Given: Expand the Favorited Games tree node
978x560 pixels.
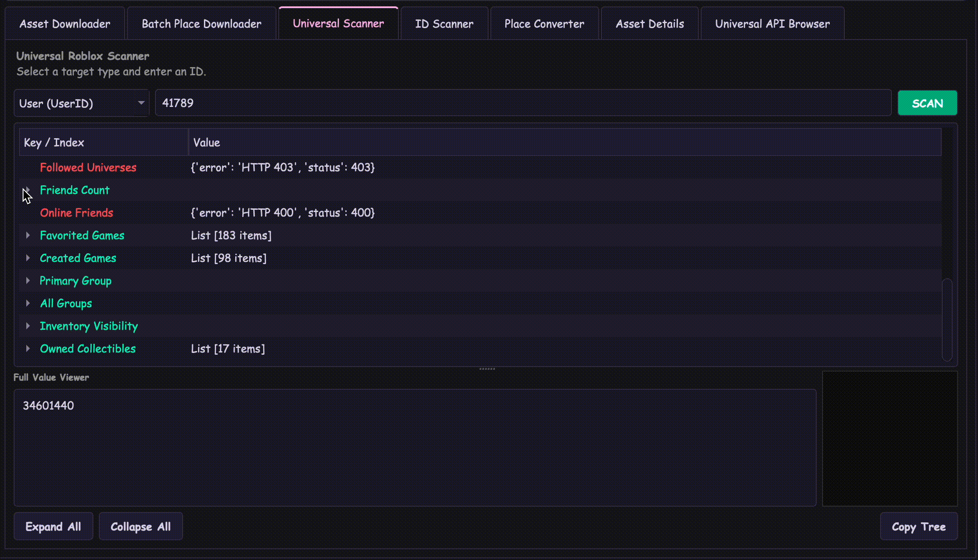Looking at the screenshot, I should coord(28,235).
